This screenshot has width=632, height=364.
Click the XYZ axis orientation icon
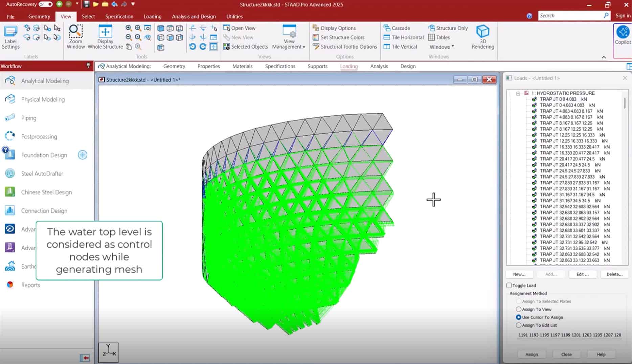tap(108, 352)
